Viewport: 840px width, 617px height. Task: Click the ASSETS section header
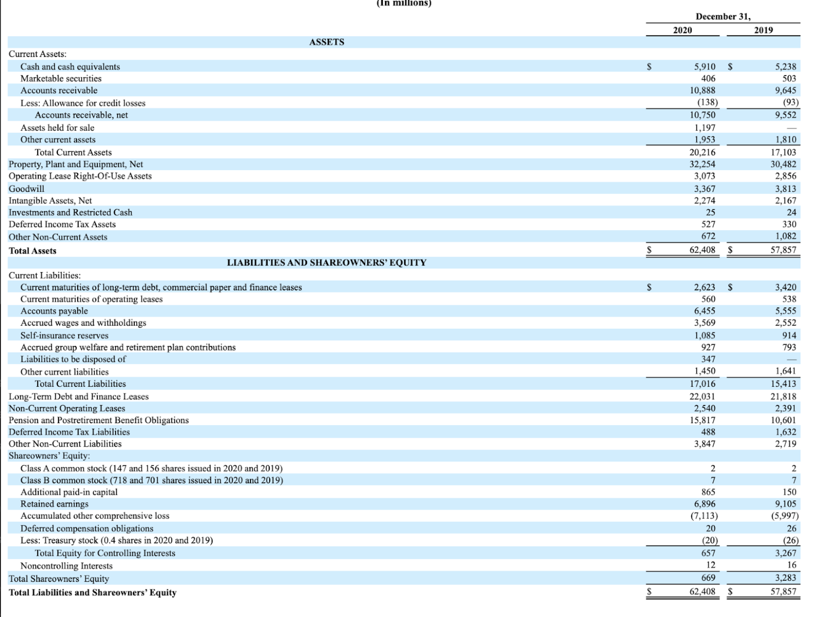click(327, 42)
